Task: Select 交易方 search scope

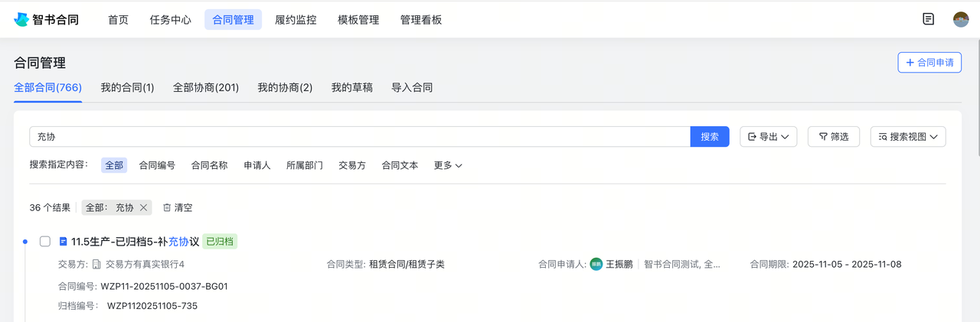Action: [x=352, y=165]
